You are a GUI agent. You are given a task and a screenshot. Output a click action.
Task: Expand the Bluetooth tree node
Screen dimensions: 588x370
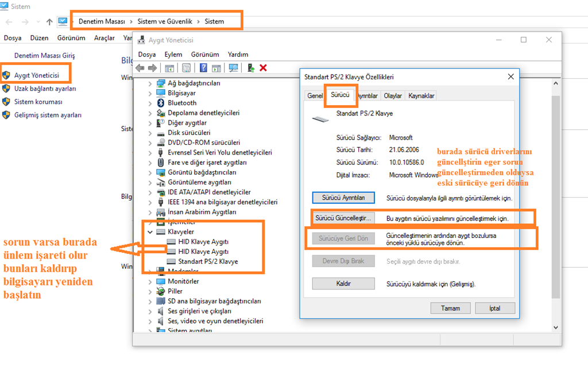click(150, 103)
